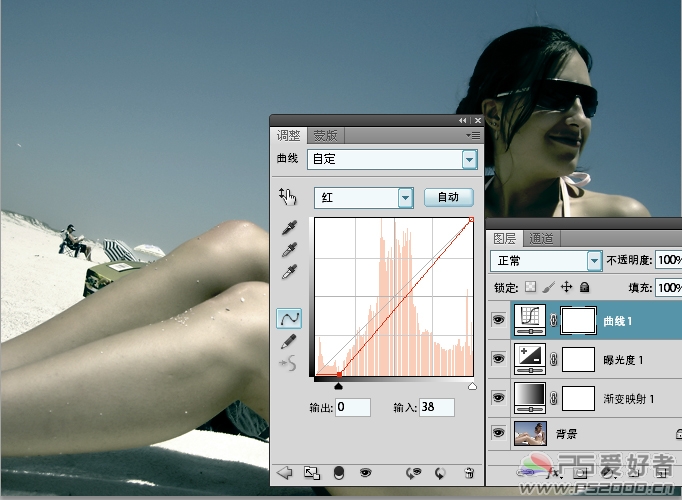The image size is (682, 500).
Task: Switch to the 通道 tab
Action: pyautogui.click(x=541, y=238)
